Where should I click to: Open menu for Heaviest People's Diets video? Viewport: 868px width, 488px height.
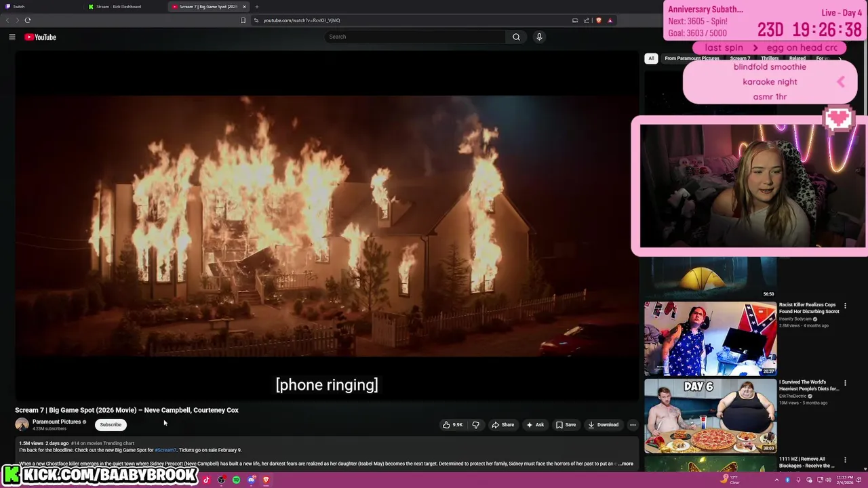tap(845, 384)
